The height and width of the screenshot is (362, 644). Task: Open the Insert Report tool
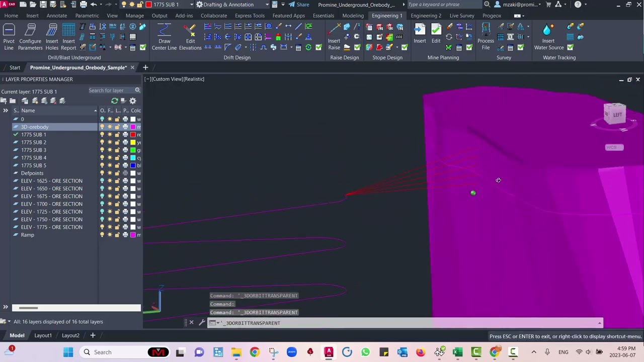click(68, 37)
